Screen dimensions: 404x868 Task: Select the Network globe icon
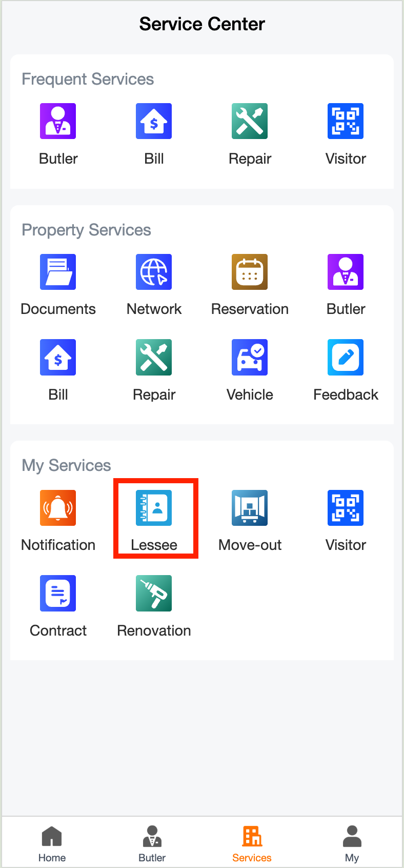tap(154, 272)
